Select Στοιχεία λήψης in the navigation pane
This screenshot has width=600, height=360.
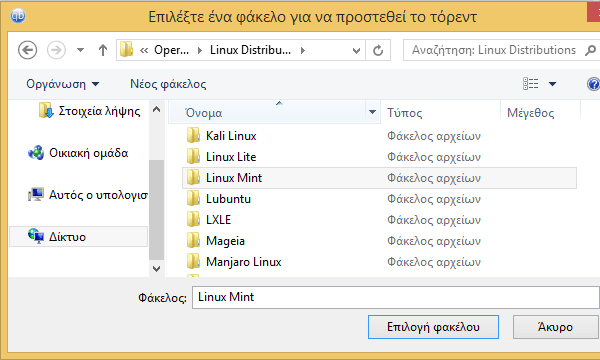coord(99,111)
